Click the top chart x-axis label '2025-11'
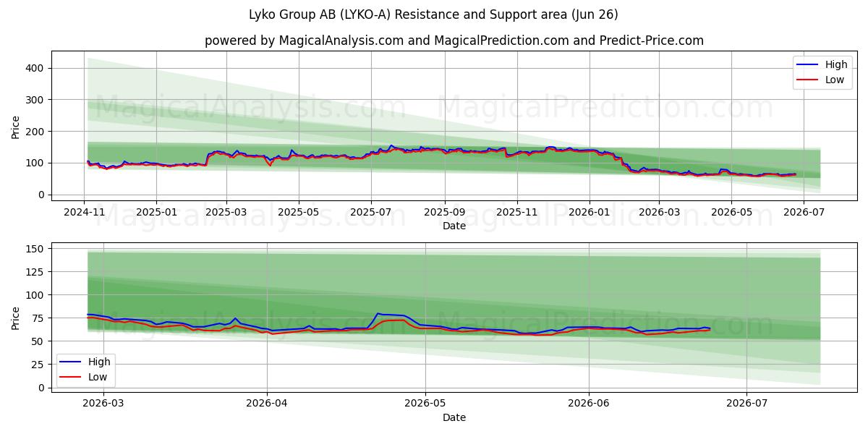Screen dimensions: 868x434 tap(516, 212)
